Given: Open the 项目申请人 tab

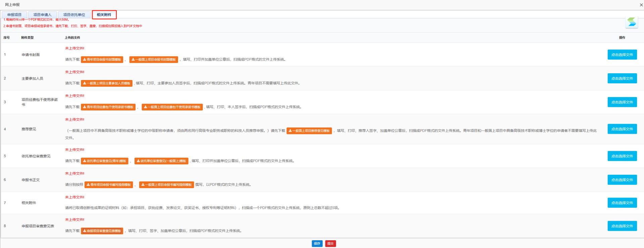Looking at the screenshot, I should tap(42, 15).
